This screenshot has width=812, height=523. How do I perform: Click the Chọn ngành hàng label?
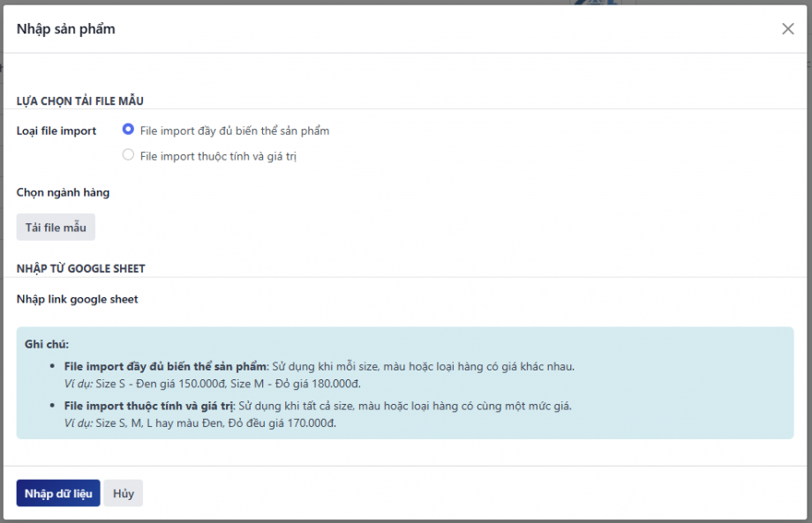63,192
